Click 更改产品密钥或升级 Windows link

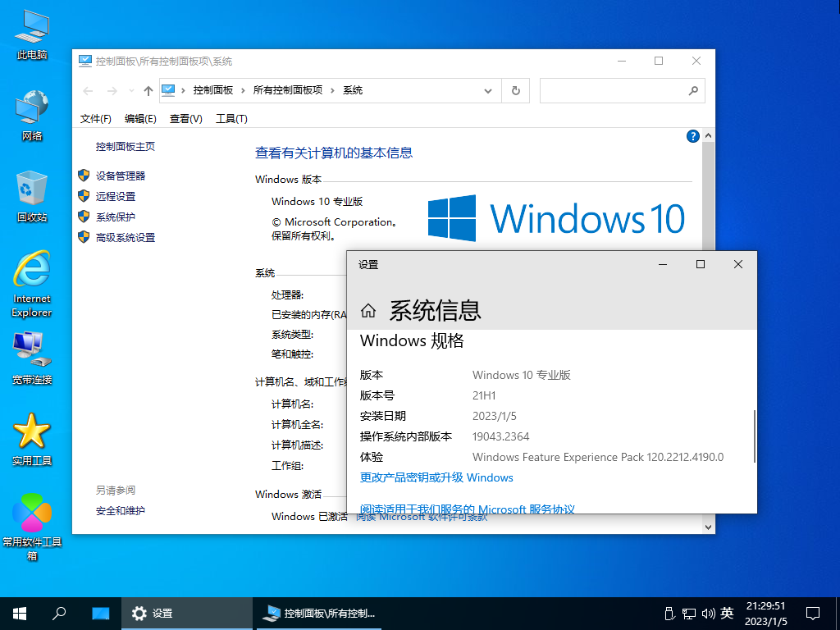coord(436,477)
